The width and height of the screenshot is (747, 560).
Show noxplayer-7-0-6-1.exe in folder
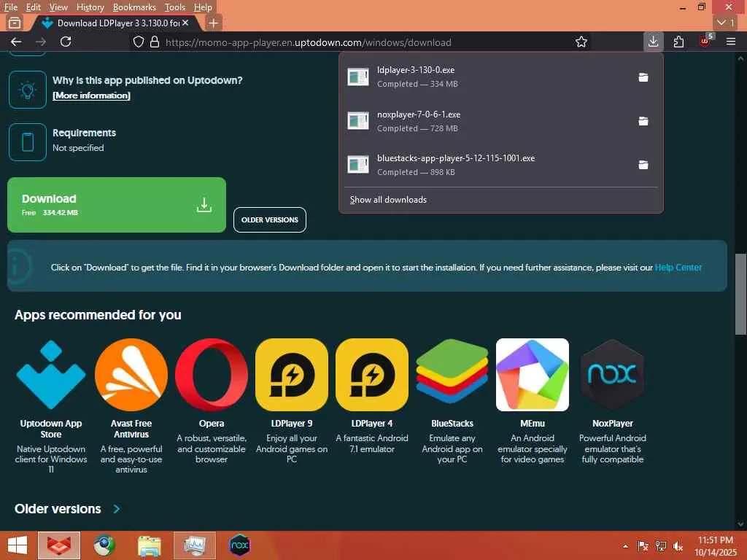643,121
